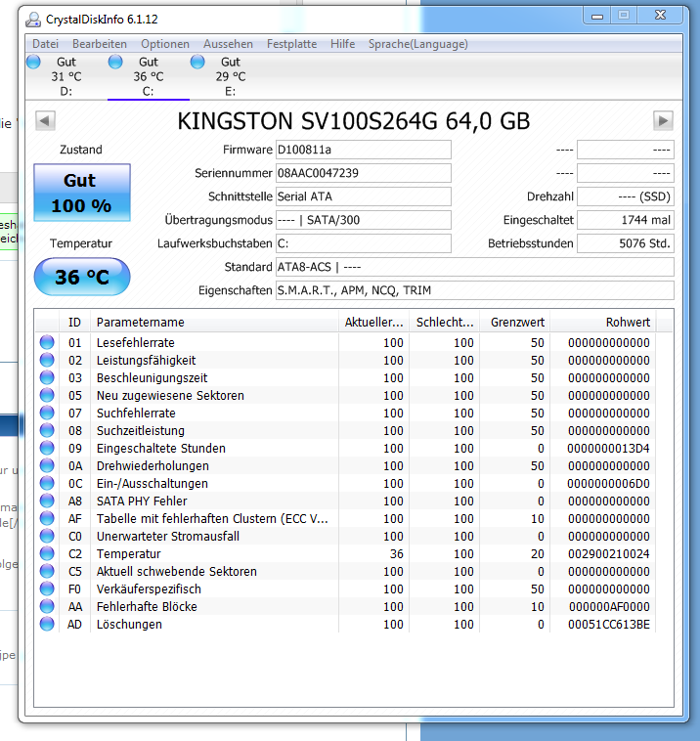Click status orb of Tabelle mit fehlerhaften Clustern row
Viewport: 700px width, 741px height.
point(47,518)
